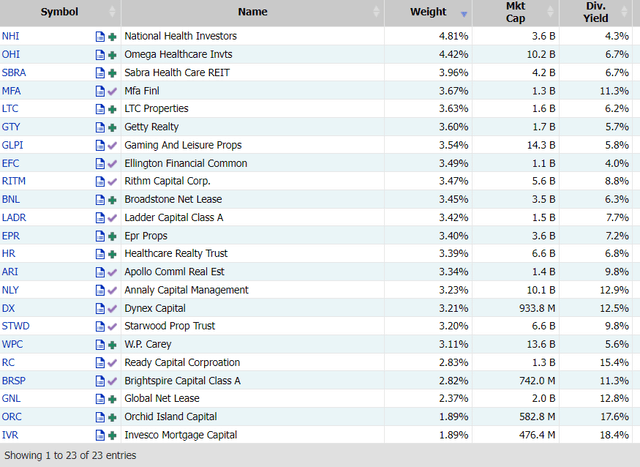Select the name Broadstone Net Lease

(173, 199)
